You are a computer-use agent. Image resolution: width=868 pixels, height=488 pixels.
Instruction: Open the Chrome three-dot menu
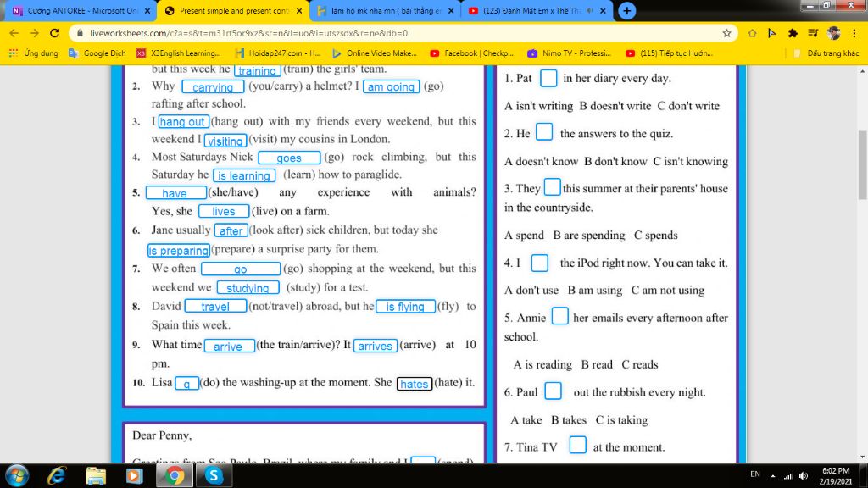(854, 33)
